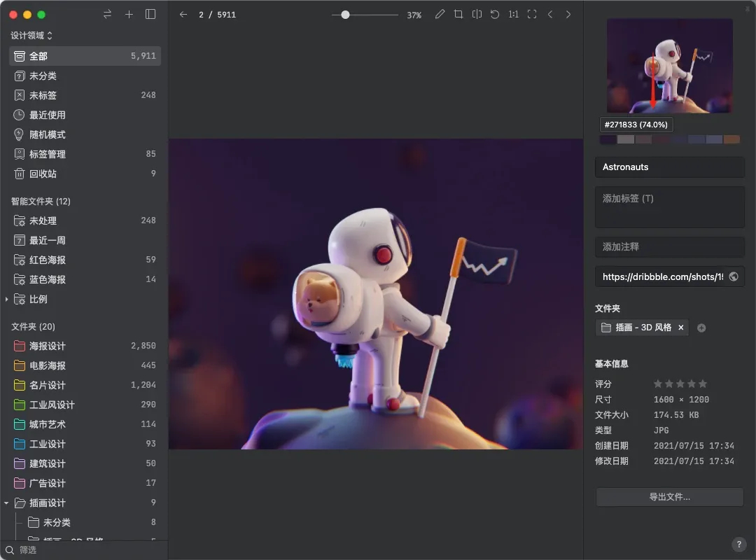Open the 电影海报 folder

click(47, 365)
